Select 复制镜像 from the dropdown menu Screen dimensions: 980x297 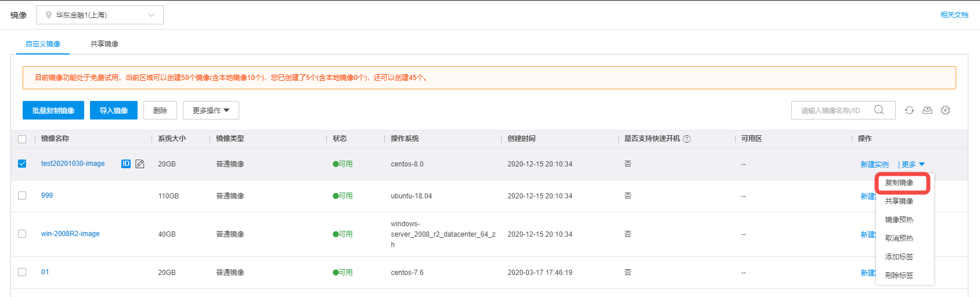click(899, 183)
